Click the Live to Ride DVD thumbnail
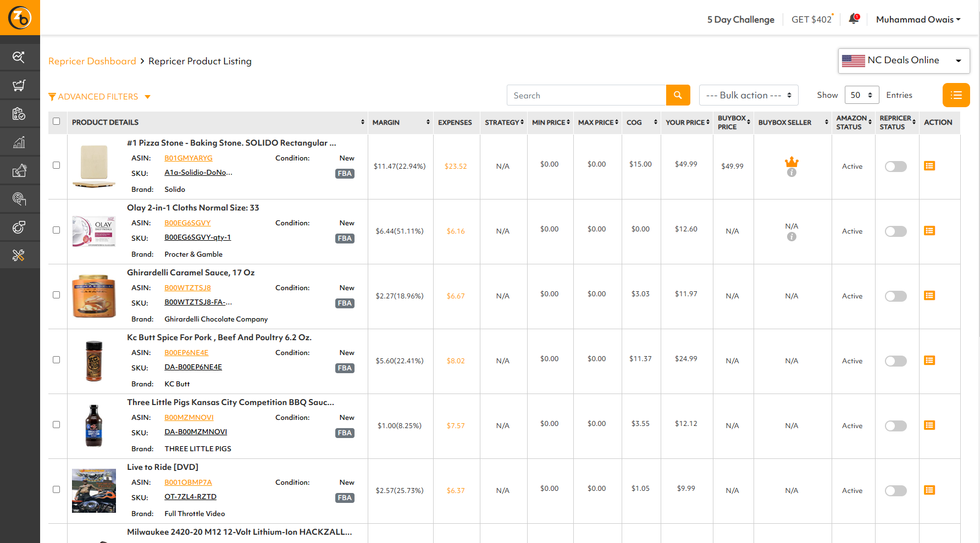980x543 pixels. click(x=94, y=490)
